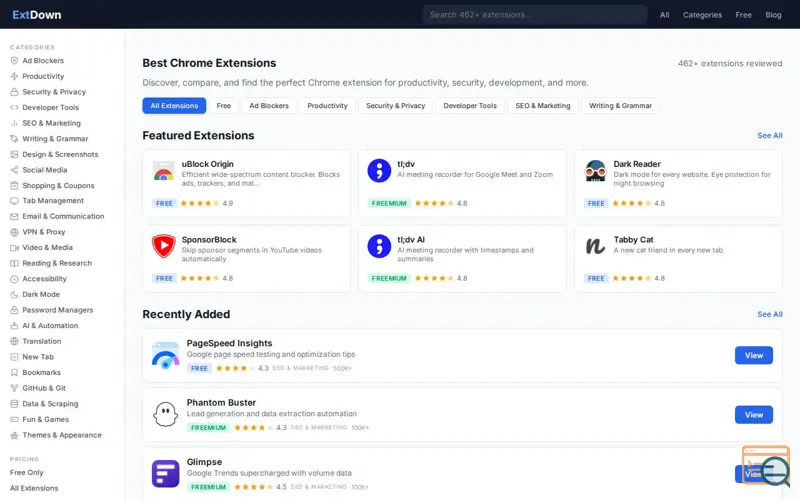The image size is (800, 500).
Task: Click the uBlock Origin extension icon
Action: [163, 171]
